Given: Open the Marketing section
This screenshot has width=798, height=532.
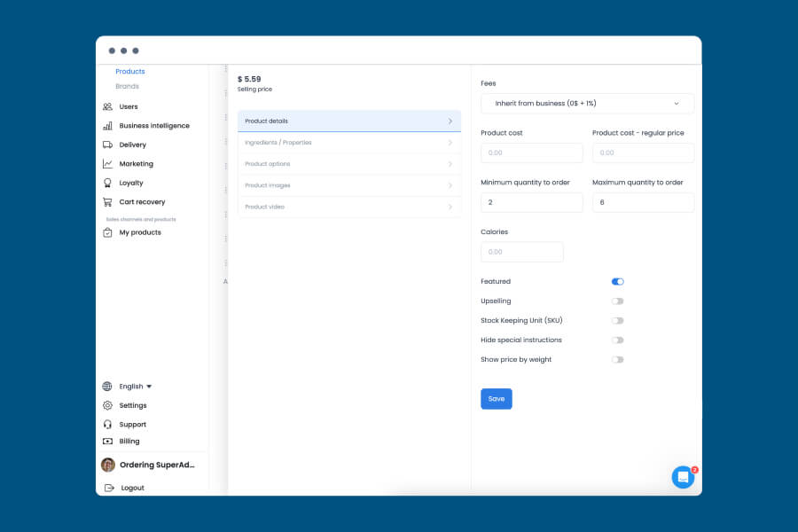Looking at the screenshot, I should (x=107, y=163).
